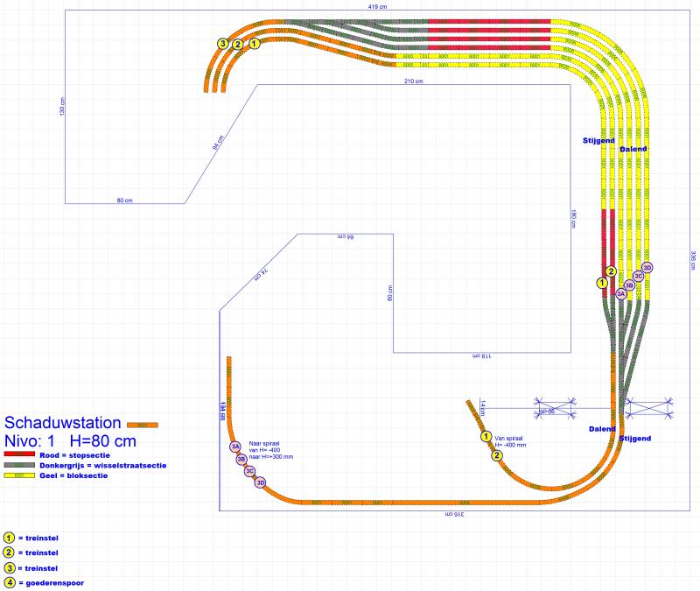Click purple marker 3D on the yellow block tracks
This screenshot has height=591, width=700.
647,268
